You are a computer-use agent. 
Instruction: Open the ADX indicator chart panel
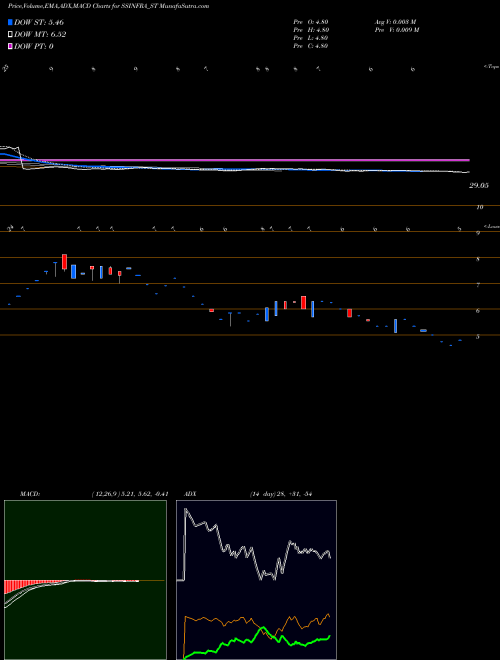pos(256,580)
